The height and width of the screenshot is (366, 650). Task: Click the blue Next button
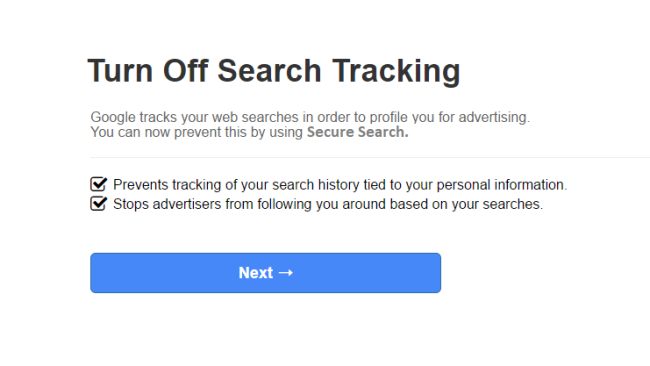pos(265,273)
